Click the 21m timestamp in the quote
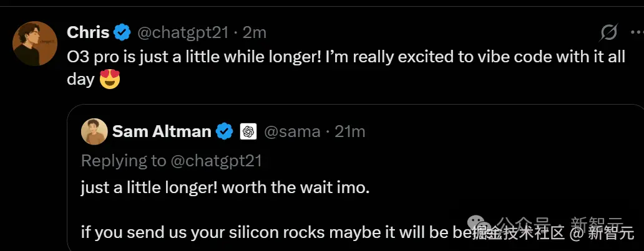Screen dimensions: 644x251 350,131
